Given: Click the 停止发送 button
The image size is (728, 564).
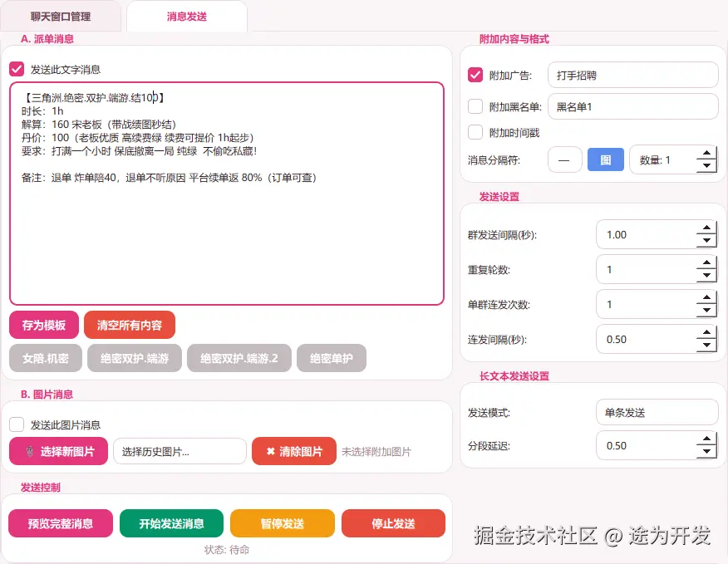Looking at the screenshot, I should click(393, 523).
